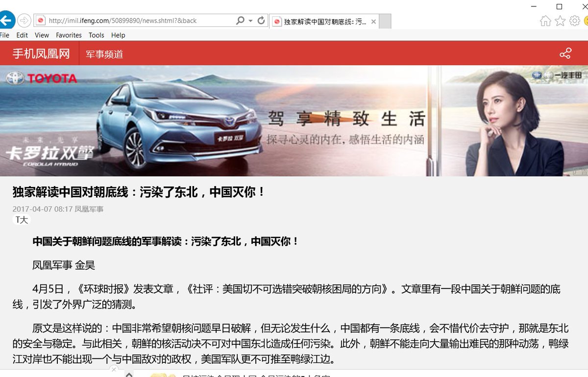588x377 pixels.
Task: Click the 凤凰军事 source label beside date
Action: [x=89, y=209]
